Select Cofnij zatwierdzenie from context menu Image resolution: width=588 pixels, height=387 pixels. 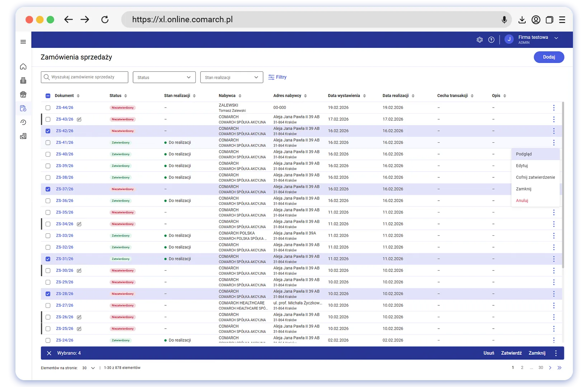point(535,177)
